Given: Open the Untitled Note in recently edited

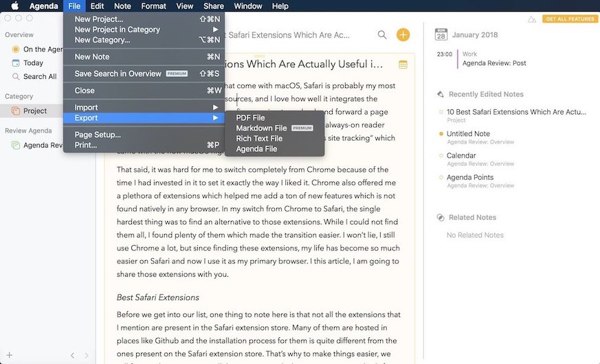Looking at the screenshot, I should [468, 134].
